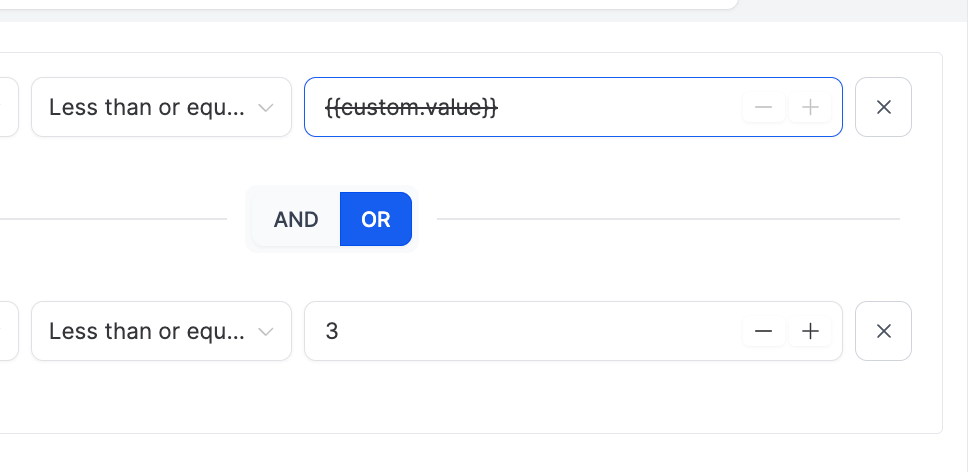Viewport: 970px width, 472px height.
Task: Click the plus stepper beside value 3
Action: pos(810,331)
